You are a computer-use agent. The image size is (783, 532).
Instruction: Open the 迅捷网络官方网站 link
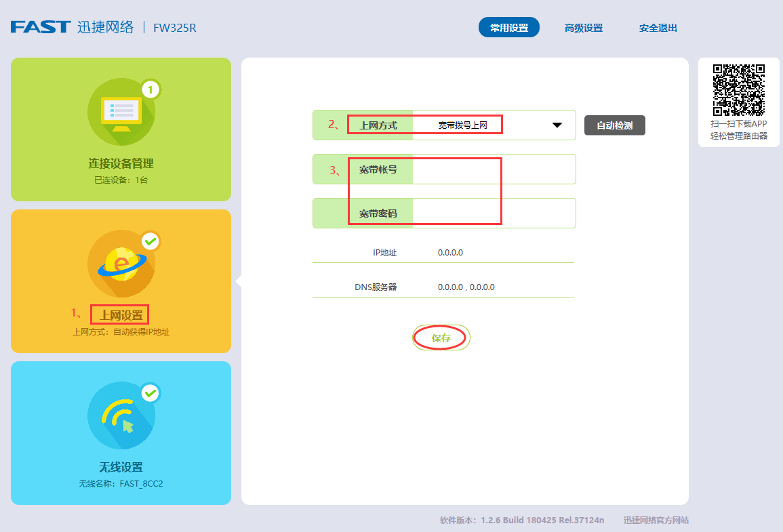[656, 520]
